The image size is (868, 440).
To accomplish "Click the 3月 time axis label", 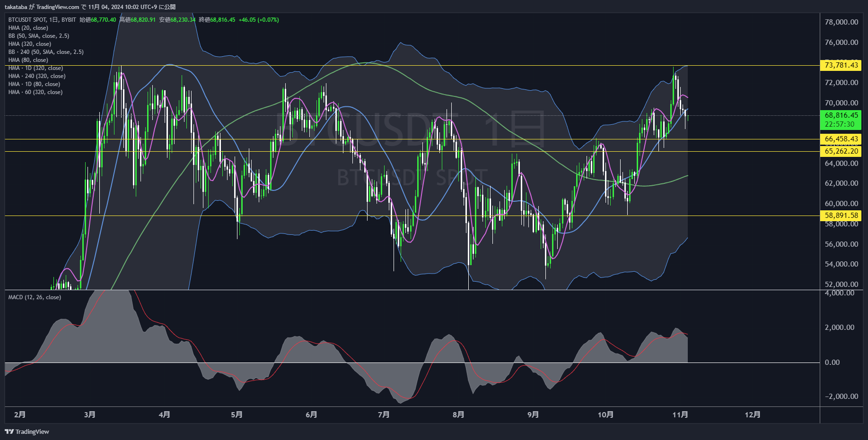I will [x=90, y=414].
